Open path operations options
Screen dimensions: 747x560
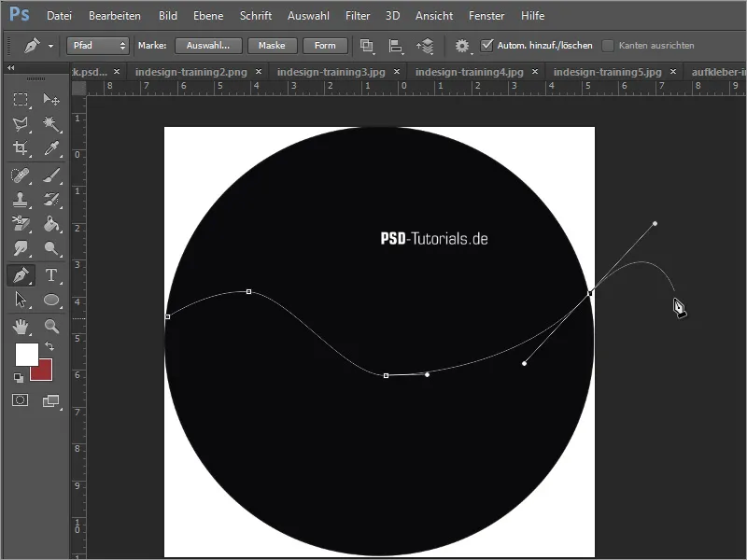click(367, 46)
